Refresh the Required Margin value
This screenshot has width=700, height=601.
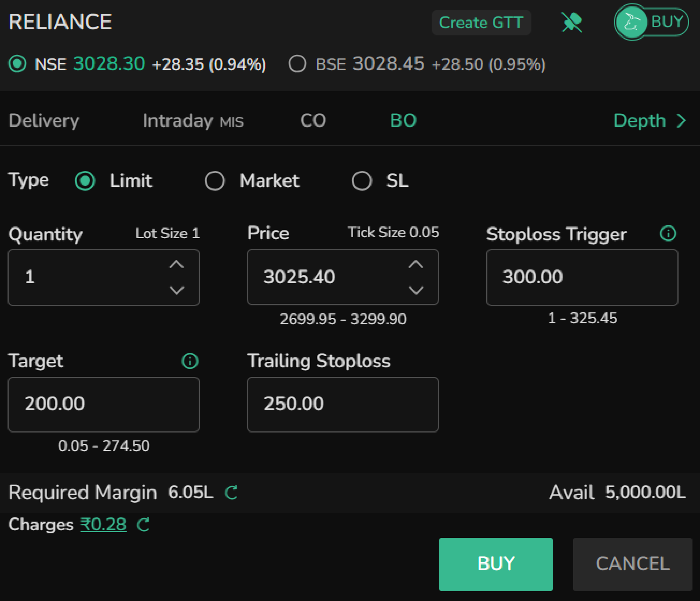pyautogui.click(x=231, y=492)
